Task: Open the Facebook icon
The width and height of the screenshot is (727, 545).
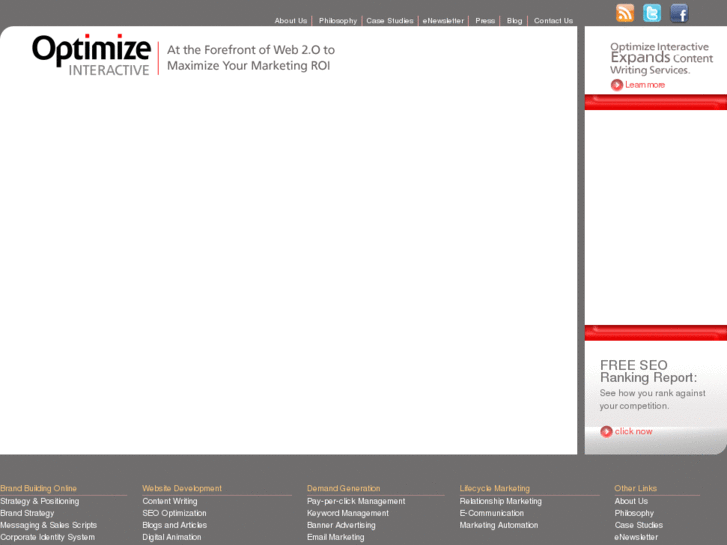Action: pos(679,13)
